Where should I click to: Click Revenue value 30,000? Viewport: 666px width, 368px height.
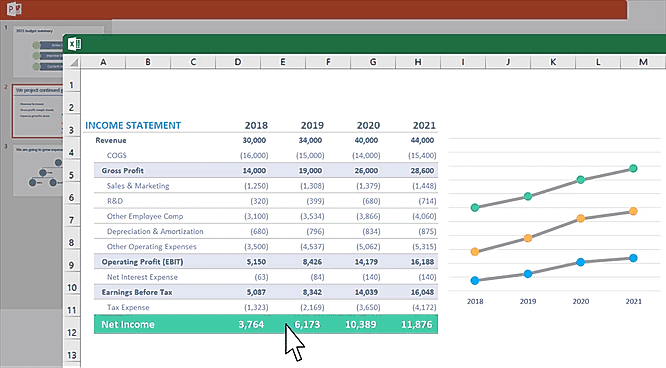(254, 140)
